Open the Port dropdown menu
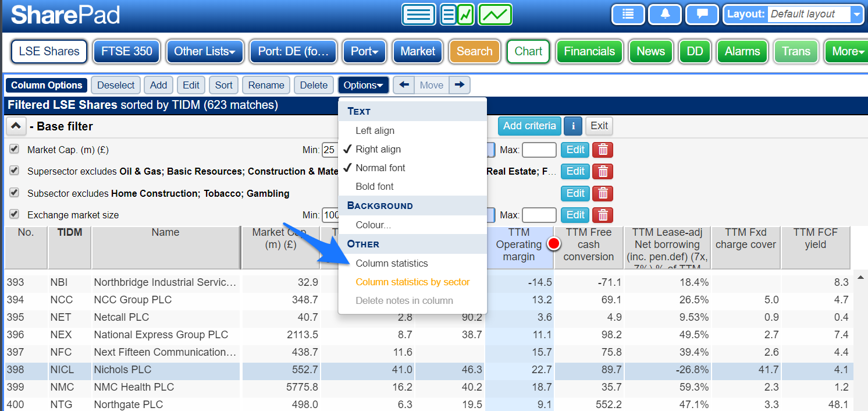Image resolution: width=868 pixels, height=411 pixels. 365,51
